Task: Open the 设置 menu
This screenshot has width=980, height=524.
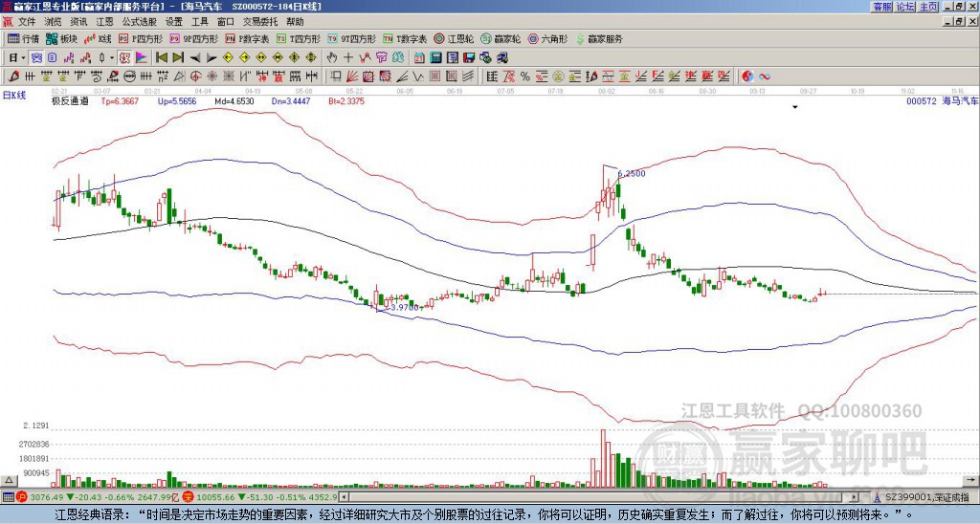Action: pyautogui.click(x=174, y=22)
